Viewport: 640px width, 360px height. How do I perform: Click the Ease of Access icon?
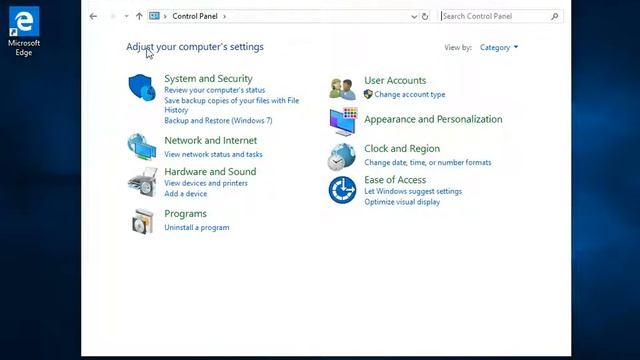click(x=342, y=190)
